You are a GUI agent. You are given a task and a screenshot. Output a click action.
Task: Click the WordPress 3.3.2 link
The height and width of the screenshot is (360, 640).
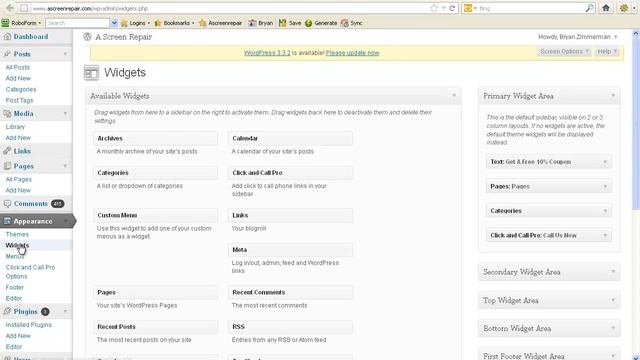267,53
